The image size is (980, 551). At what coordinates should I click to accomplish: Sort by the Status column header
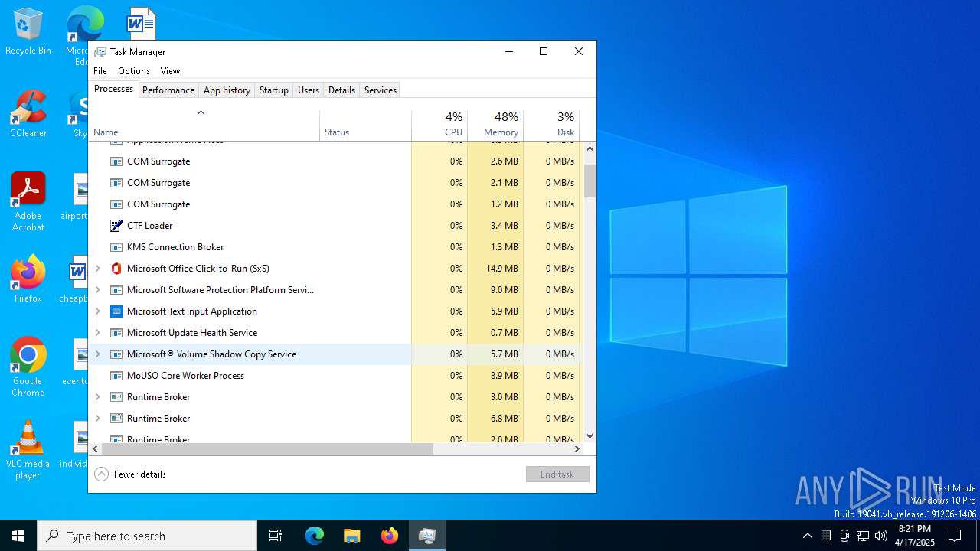(366, 126)
